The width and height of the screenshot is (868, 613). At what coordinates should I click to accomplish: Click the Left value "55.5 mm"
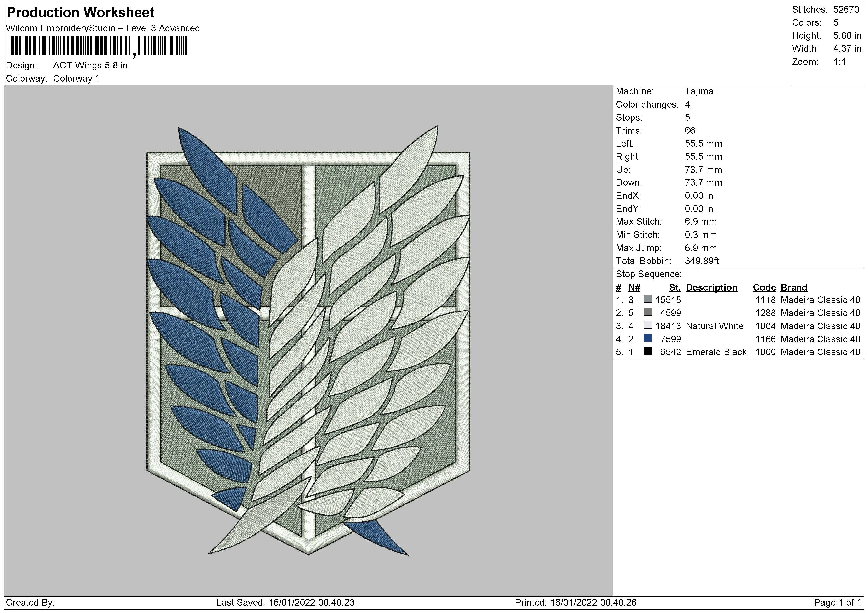pos(703,144)
